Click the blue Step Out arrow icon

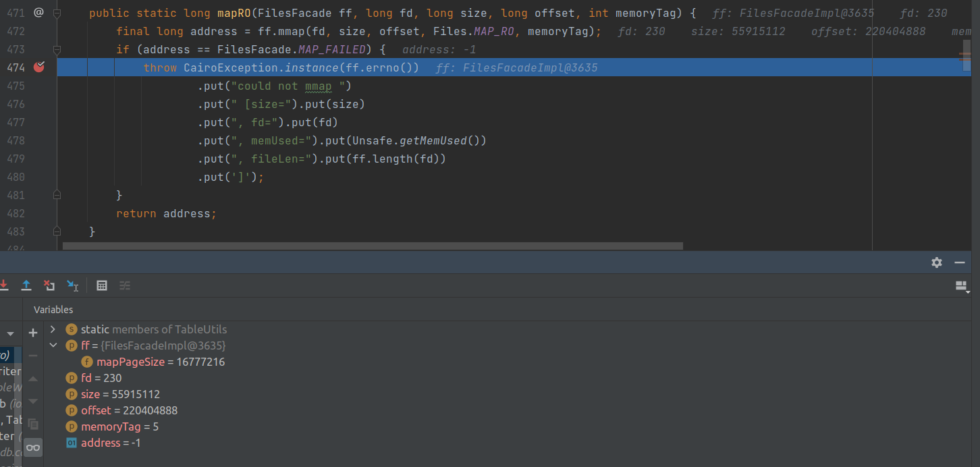coord(26,285)
